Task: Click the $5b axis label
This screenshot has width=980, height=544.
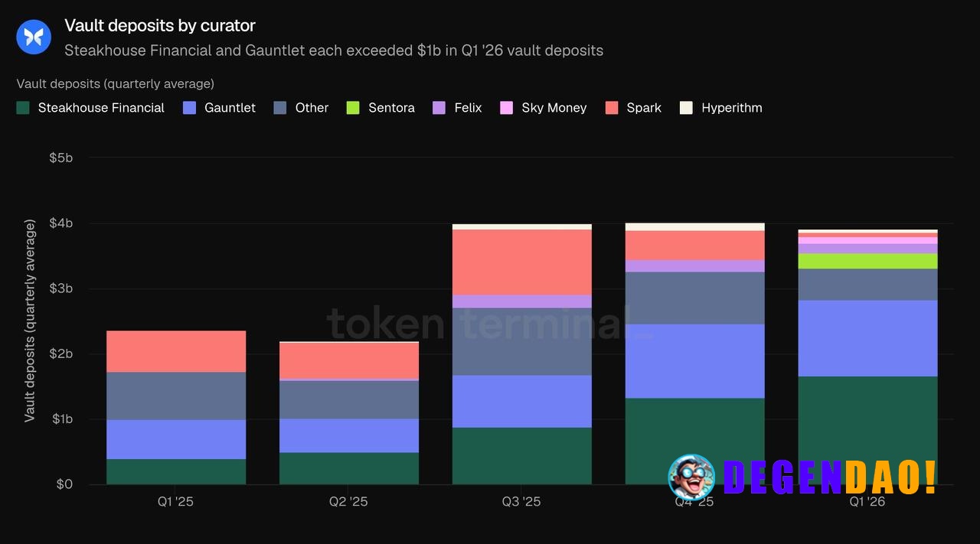Action: click(61, 158)
